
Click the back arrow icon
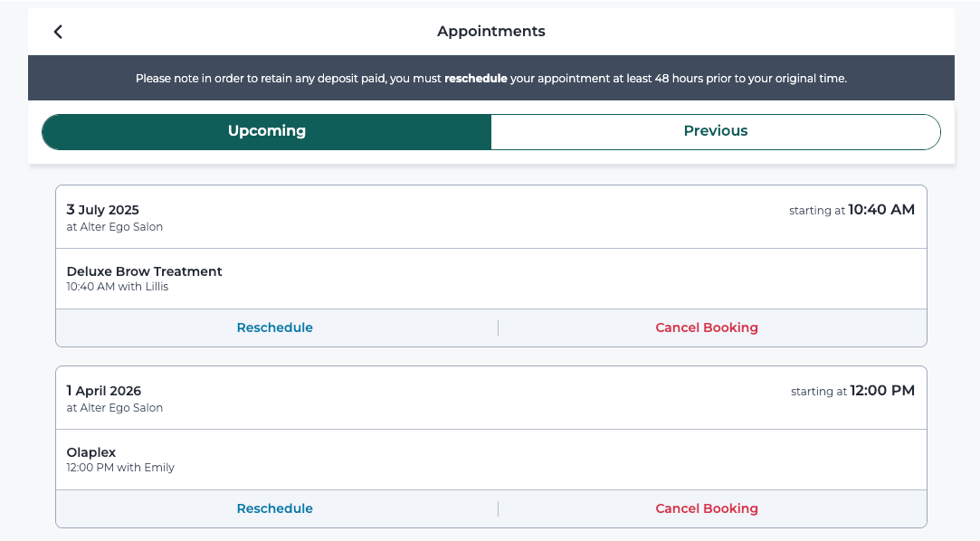pyautogui.click(x=58, y=32)
